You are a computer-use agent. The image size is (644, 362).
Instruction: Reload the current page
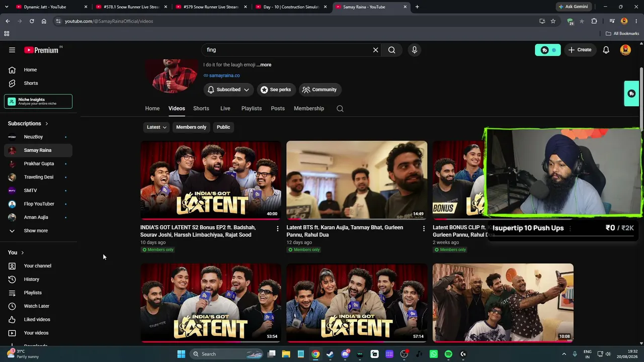coord(32,21)
